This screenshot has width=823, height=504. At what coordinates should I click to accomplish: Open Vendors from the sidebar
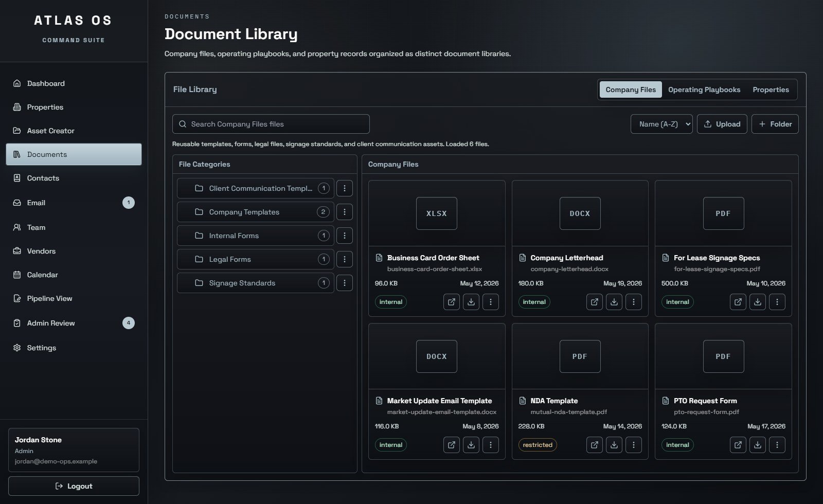point(74,251)
